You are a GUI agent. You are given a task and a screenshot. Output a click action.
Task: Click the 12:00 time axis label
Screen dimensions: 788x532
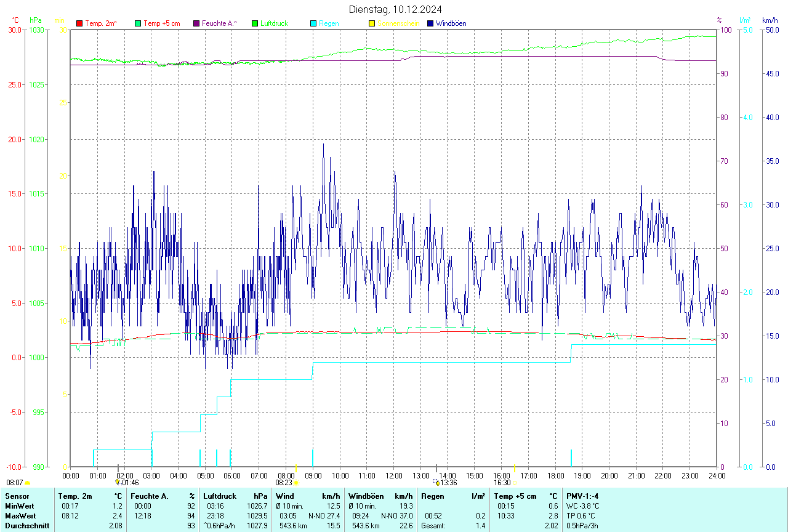(394, 475)
